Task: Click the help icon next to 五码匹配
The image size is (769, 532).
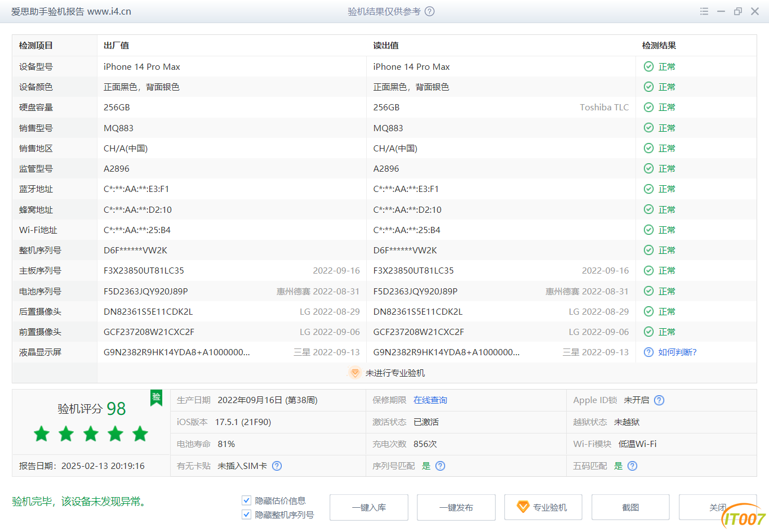Action: (x=632, y=466)
